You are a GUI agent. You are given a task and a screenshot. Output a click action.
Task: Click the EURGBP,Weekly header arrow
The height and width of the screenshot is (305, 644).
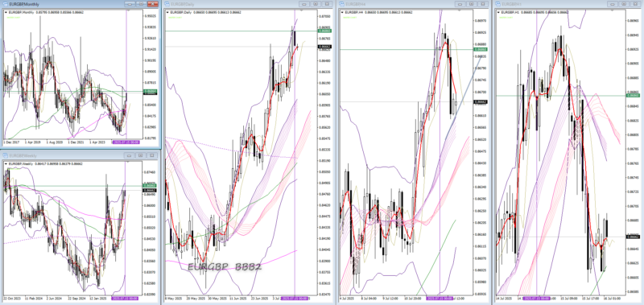pyautogui.click(x=6, y=164)
